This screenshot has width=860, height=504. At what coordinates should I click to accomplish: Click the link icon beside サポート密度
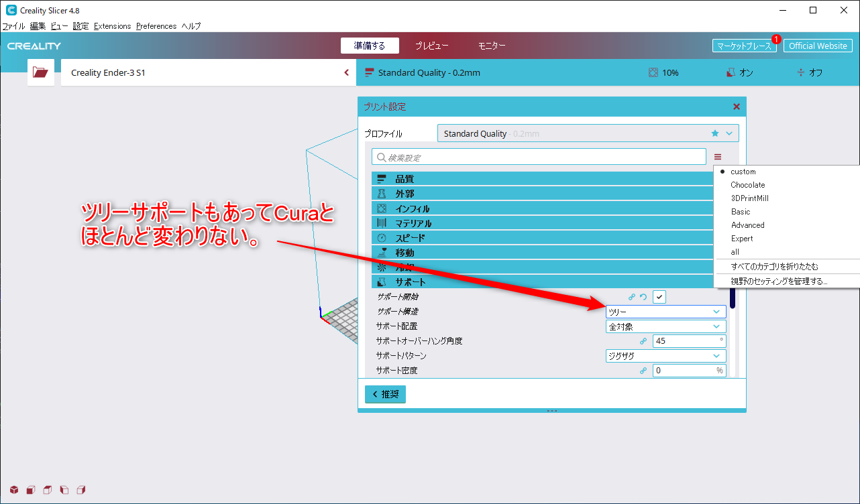(x=643, y=371)
